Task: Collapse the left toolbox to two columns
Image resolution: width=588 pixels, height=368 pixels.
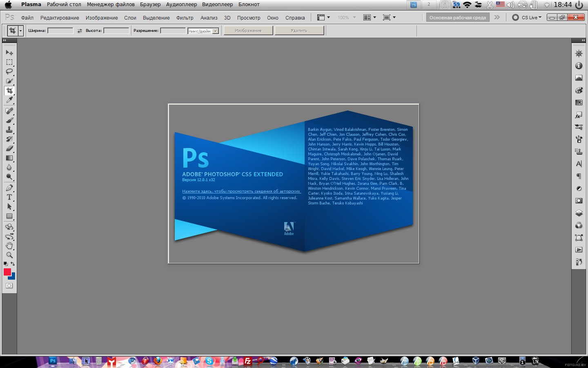Action: point(4,40)
